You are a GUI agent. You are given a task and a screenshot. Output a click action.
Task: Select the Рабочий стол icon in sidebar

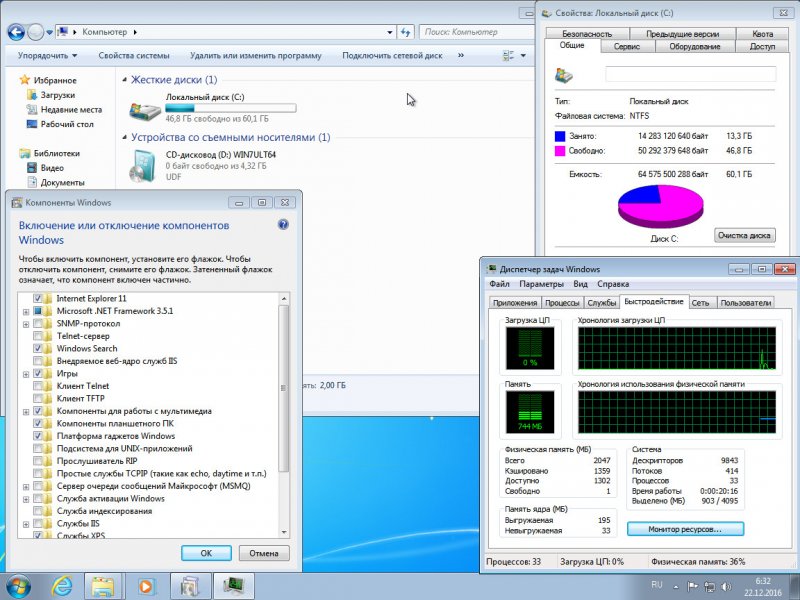pyautogui.click(x=32, y=124)
